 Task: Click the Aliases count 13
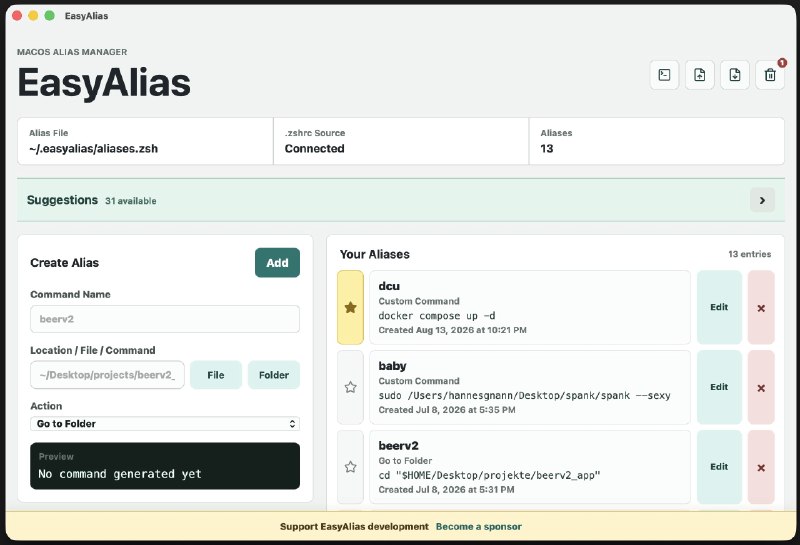coord(547,148)
